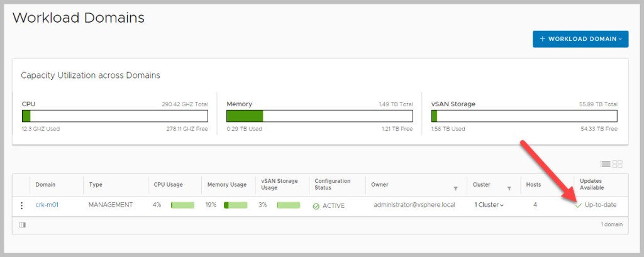
Task: Click the ACTIVE status check icon
Action: [x=316, y=206]
